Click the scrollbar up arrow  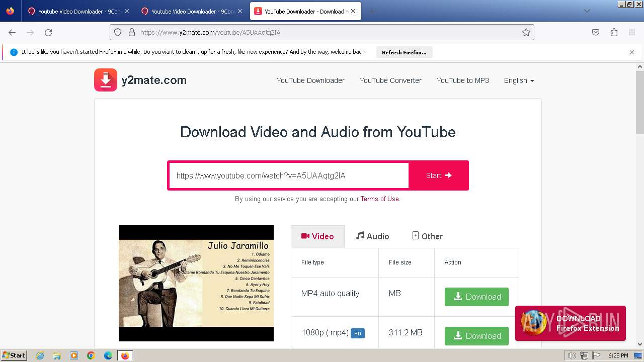point(640,66)
